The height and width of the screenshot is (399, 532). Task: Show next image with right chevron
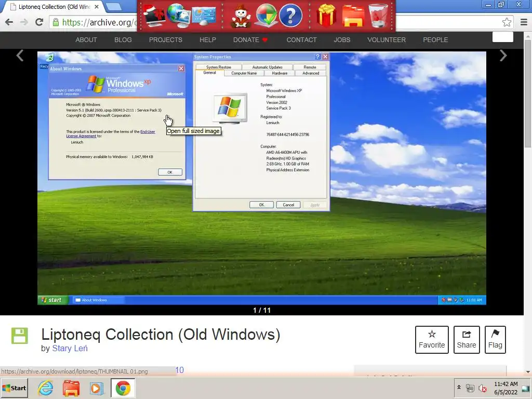click(x=503, y=56)
